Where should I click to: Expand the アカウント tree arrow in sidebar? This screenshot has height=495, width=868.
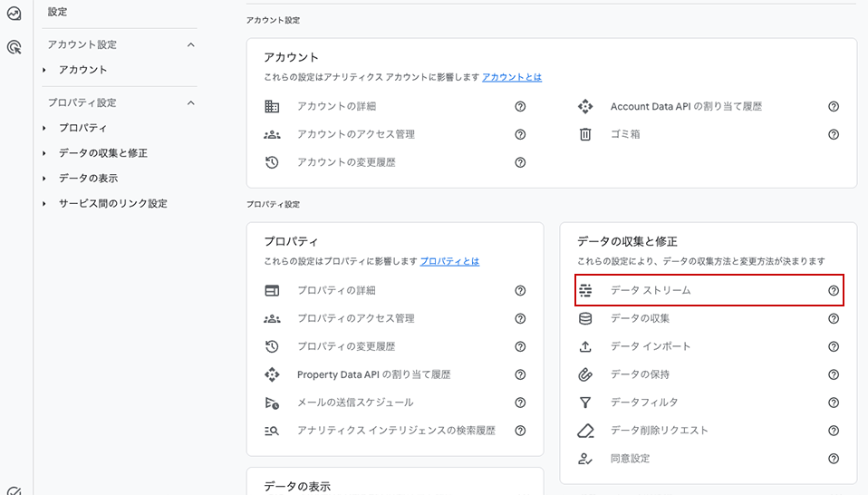coord(44,70)
